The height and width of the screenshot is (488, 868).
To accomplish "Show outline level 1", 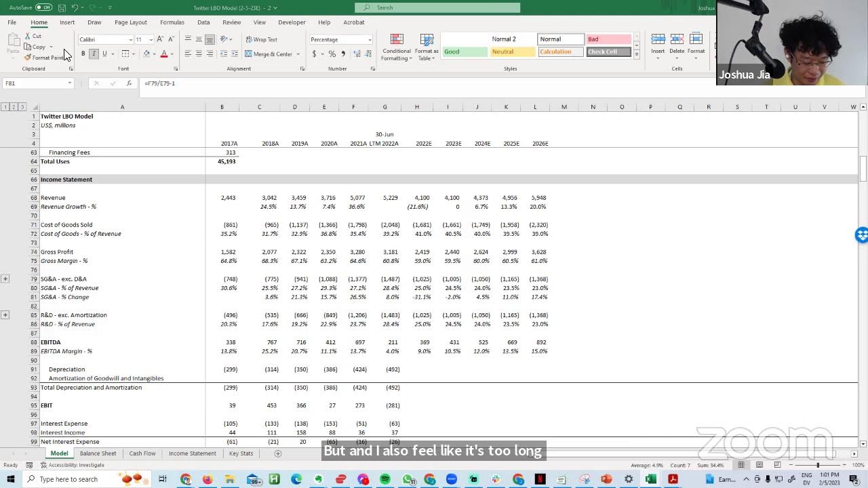I will pos(5,107).
